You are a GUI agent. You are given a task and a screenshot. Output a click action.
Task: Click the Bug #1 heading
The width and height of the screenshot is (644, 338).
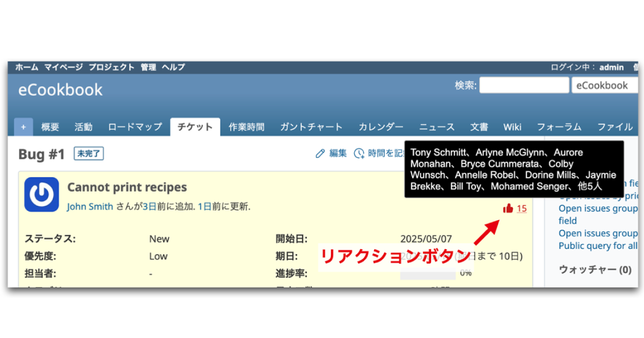41,155
